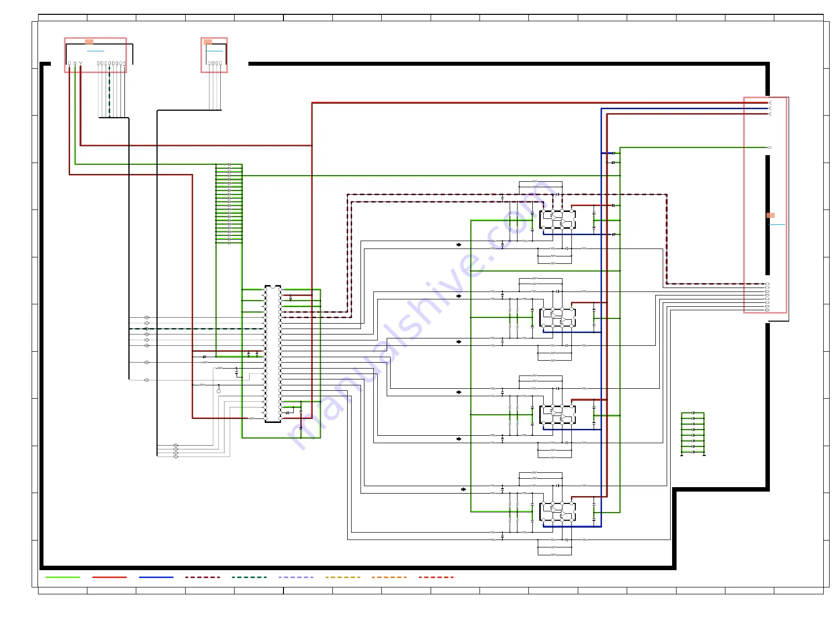Click the test point circle left of the IC
This screenshot has width=840, height=624.
pos(219,391)
